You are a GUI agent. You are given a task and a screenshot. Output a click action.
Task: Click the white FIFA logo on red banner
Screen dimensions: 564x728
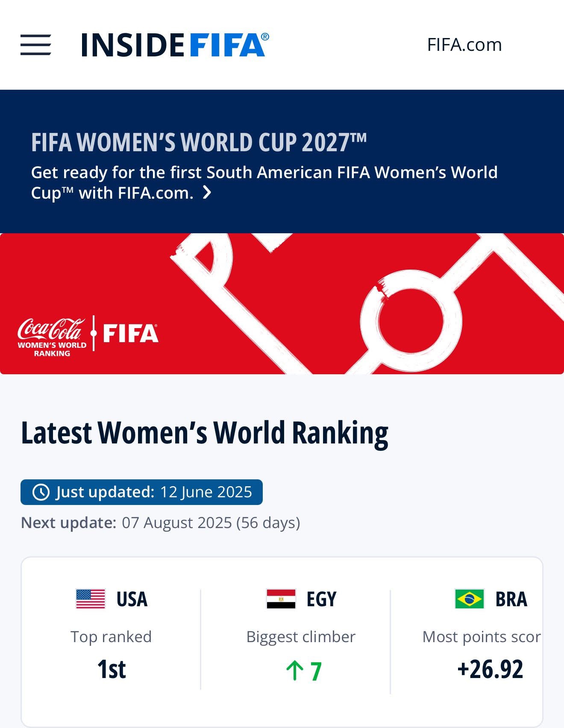pos(130,334)
